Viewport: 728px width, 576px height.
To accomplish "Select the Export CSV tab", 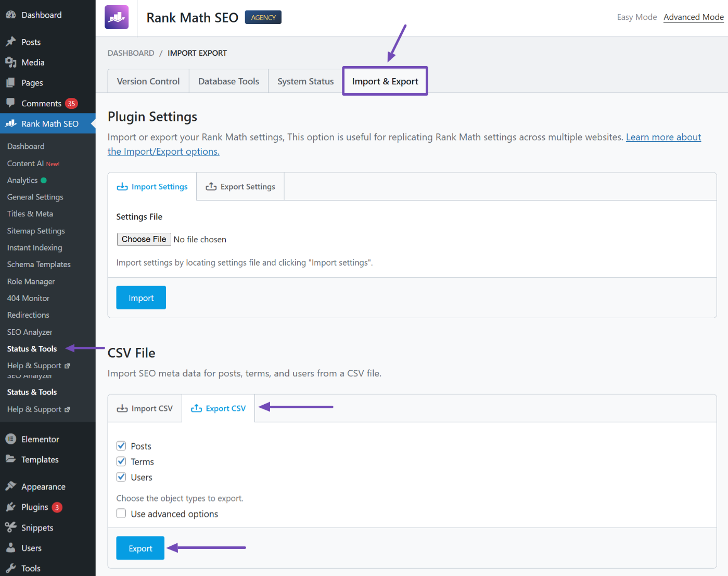I will point(218,408).
